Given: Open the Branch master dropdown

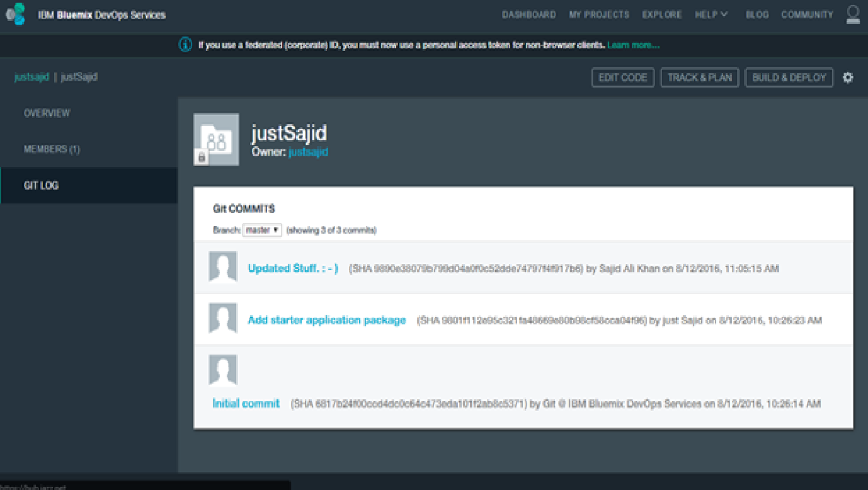Looking at the screenshot, I should tap(262, 231).
